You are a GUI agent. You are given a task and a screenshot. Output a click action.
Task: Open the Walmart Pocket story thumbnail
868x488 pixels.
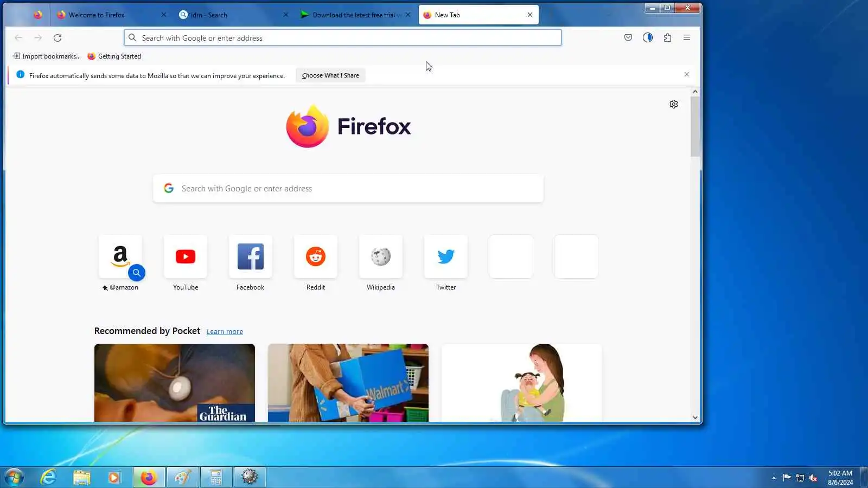[348, 383]
